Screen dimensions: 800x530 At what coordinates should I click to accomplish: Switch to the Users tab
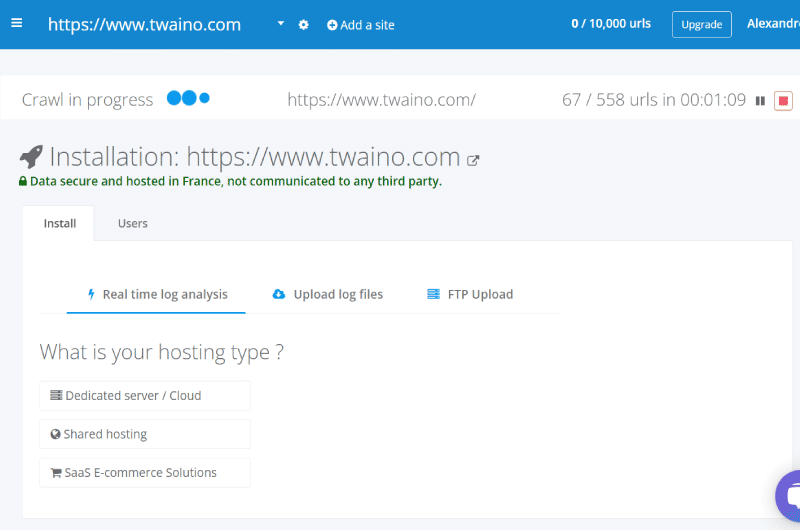click(x=133, y=223)
